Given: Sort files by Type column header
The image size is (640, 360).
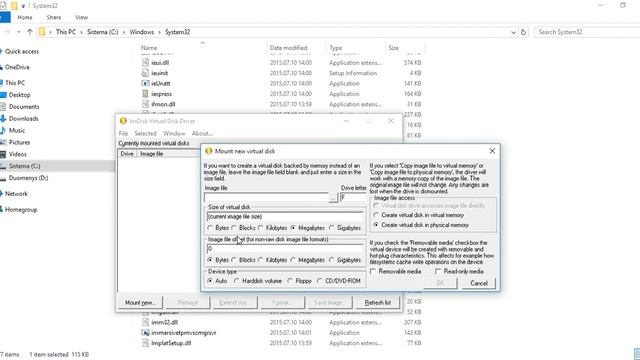Looking at the screenshot, I should 336,48.
